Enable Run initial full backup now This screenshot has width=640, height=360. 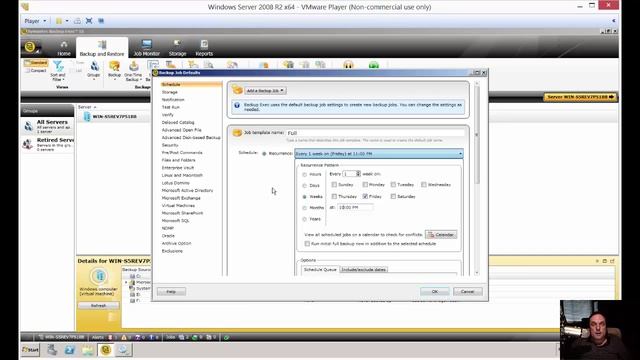pyautogui.click(x=307, y=244)
